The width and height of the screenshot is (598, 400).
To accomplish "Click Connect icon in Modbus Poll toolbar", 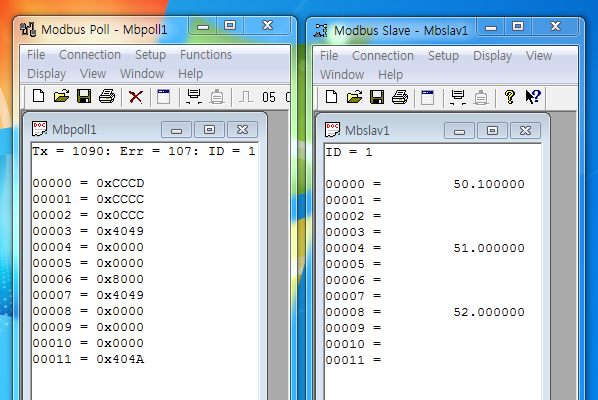I will click(194, 96).
